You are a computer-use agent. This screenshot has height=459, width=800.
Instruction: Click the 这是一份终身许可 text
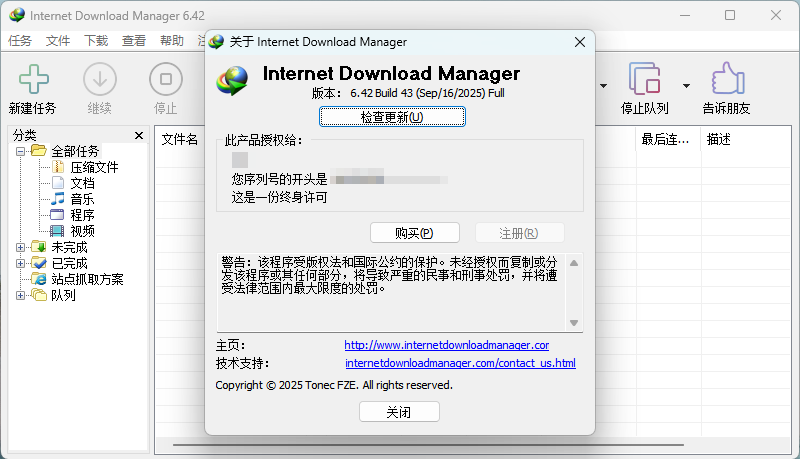point(280,197)
